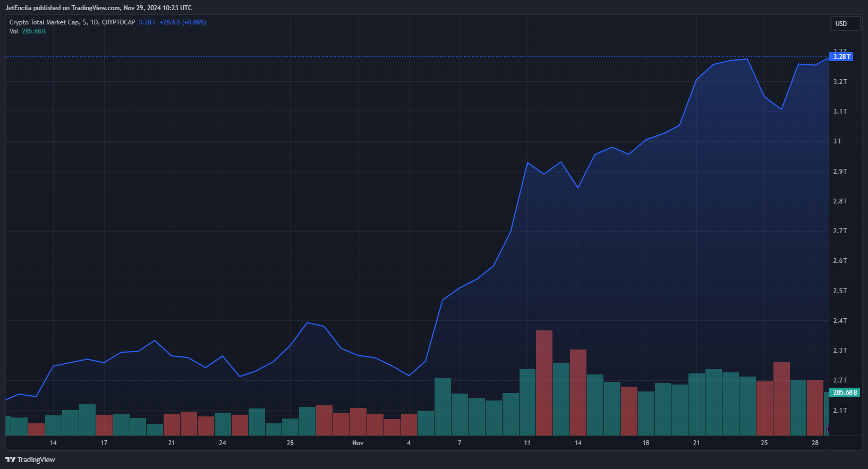The width and height of the screenshot is (868, 469).
Task: Click the TradingView wordmark link
Action: [36, 459]
